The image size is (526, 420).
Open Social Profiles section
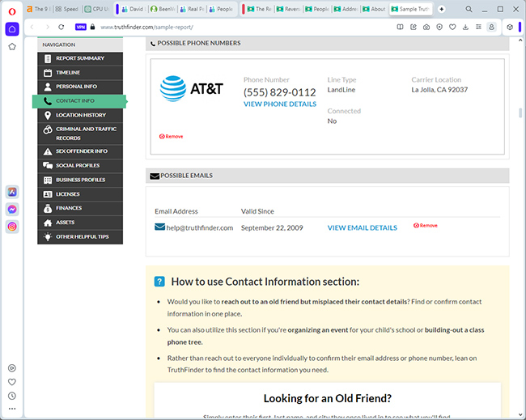[80, 166]
